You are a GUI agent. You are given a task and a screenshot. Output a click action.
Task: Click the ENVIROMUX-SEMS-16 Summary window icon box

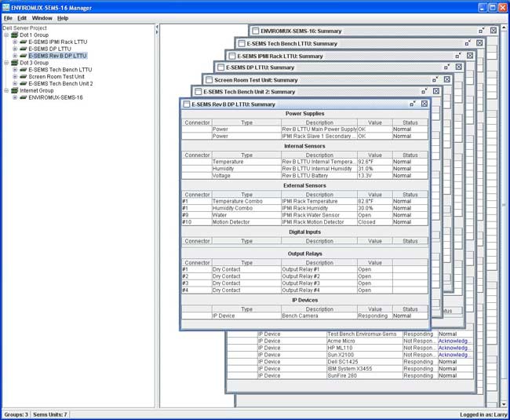click(x=255, y=31)
